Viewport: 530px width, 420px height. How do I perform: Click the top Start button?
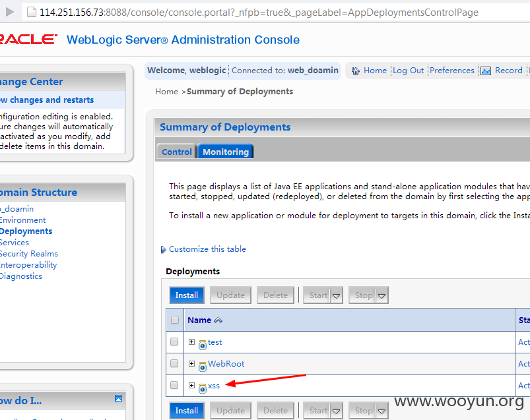(x=317, y=295)
